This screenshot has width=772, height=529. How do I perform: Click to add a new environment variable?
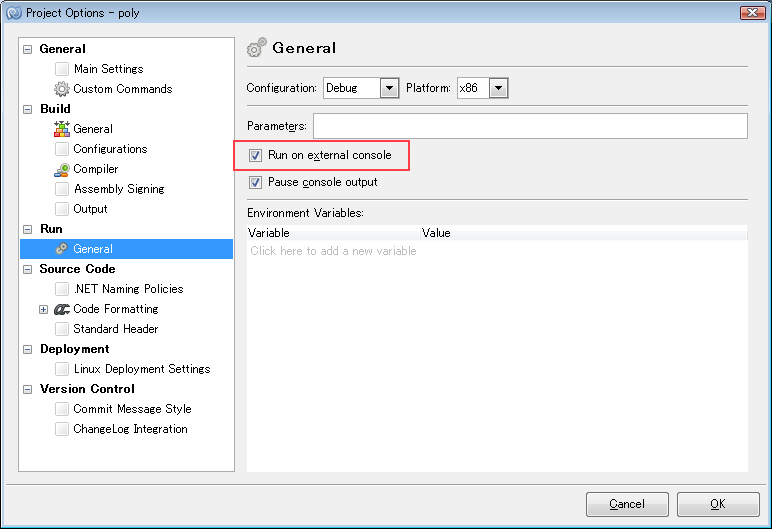pos(333,251)
